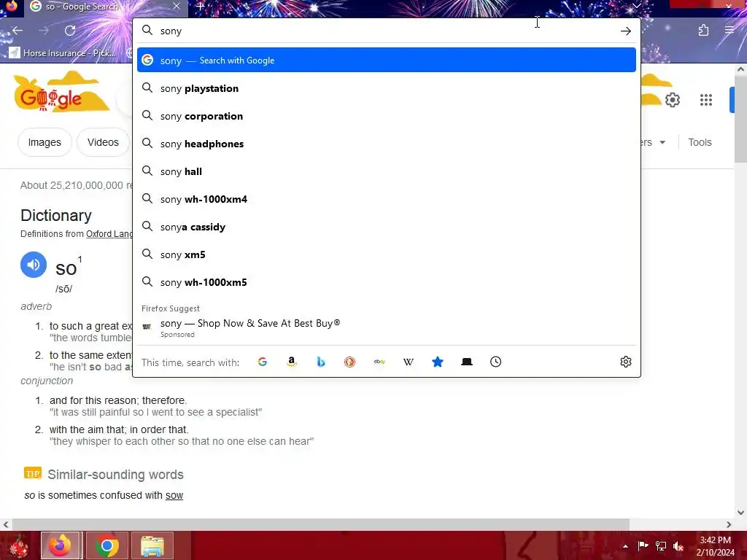The image size is (747, 560).
Task: Open Google quick settings gear
Action: click(x=672, y=100)
